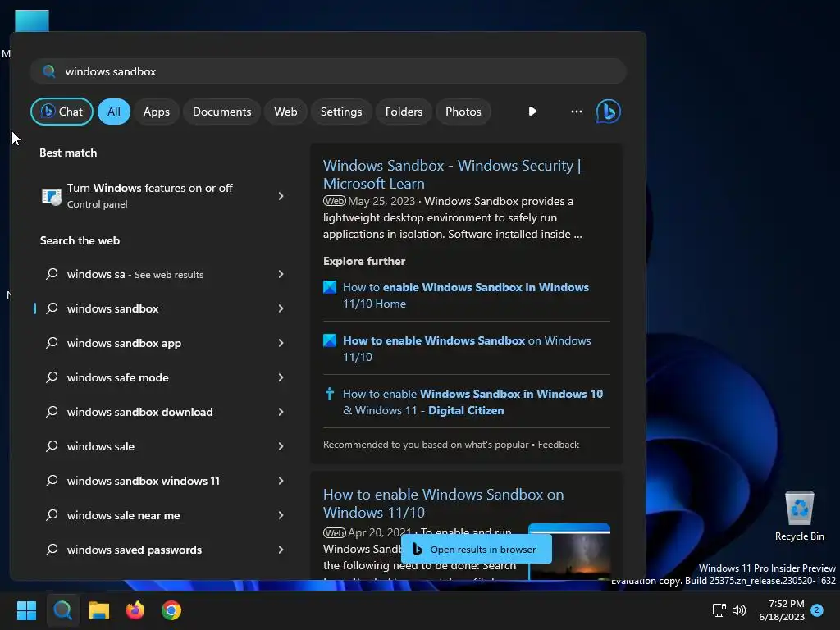Select the Apps filter tab

point(157,112)
